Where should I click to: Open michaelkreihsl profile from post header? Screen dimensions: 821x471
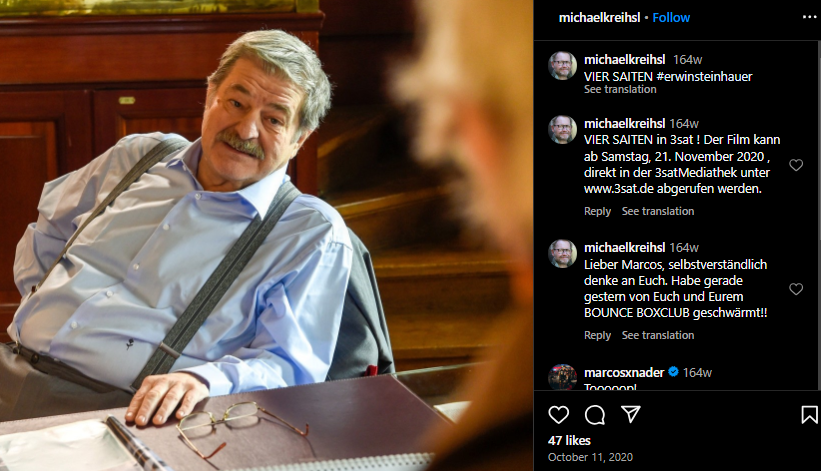pyautogui.click(x=599, y=18)
